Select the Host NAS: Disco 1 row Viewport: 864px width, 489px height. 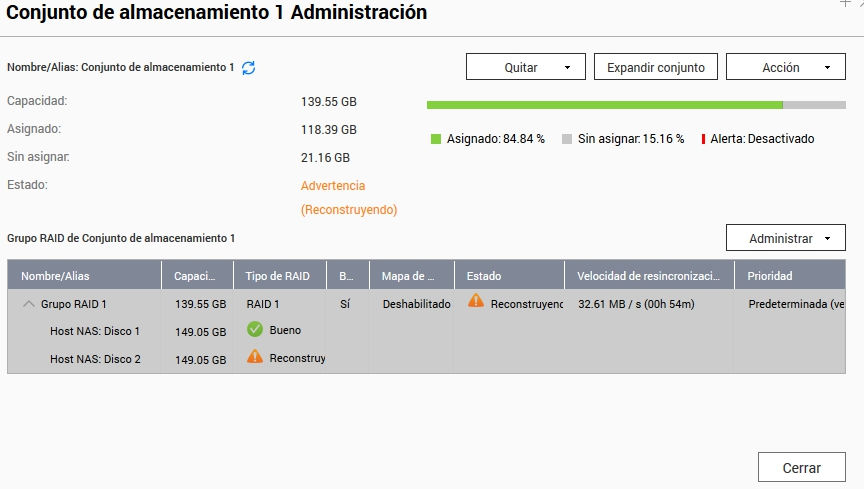95,331
